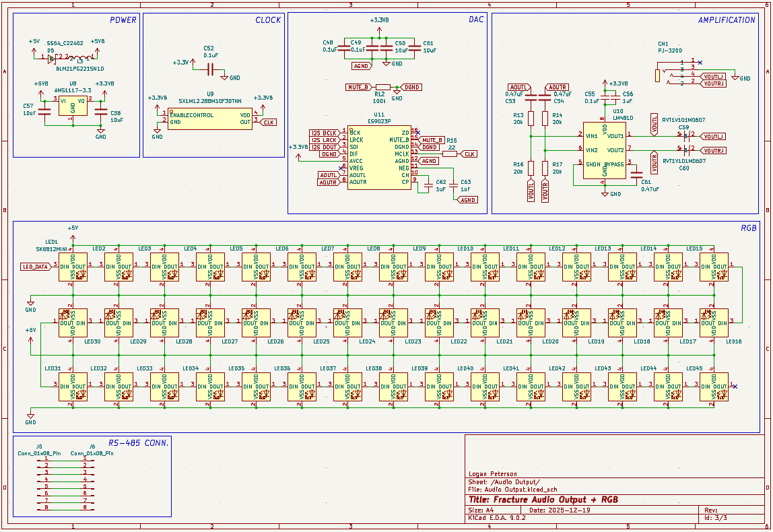Select the AMPLIFICATION section title text
This screenshot has width=773, height=532.
tap(727, 20)
